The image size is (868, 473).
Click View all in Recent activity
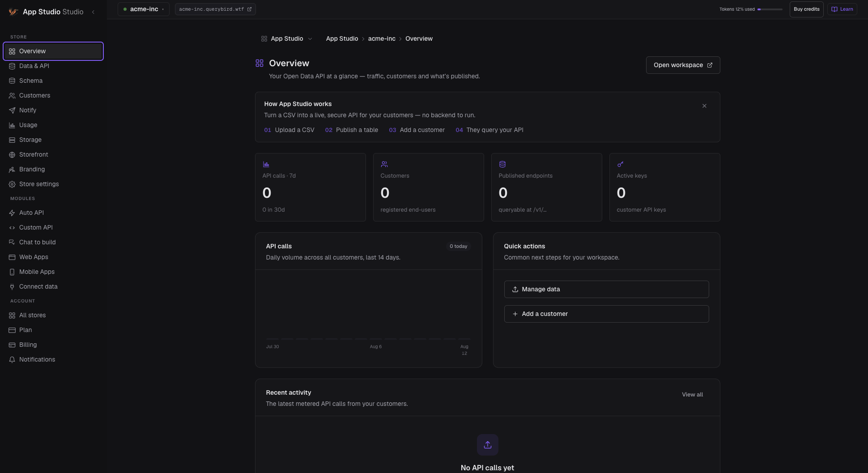pos(692,394)
